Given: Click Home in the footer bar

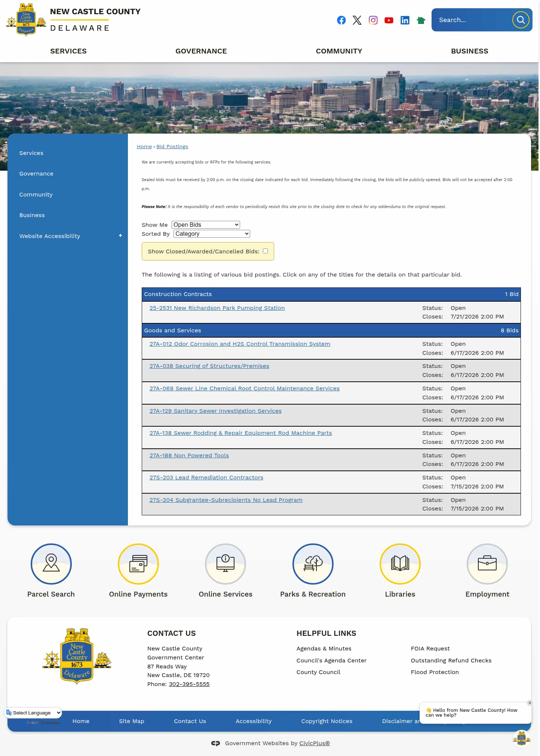Looking at the screenshot, I should [x=81, y=721].
